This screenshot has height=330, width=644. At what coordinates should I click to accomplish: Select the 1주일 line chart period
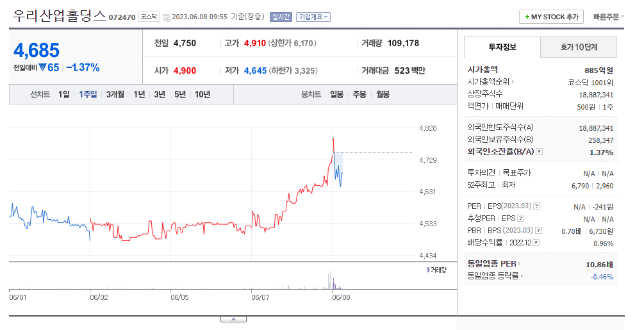[x=88, y=94]
